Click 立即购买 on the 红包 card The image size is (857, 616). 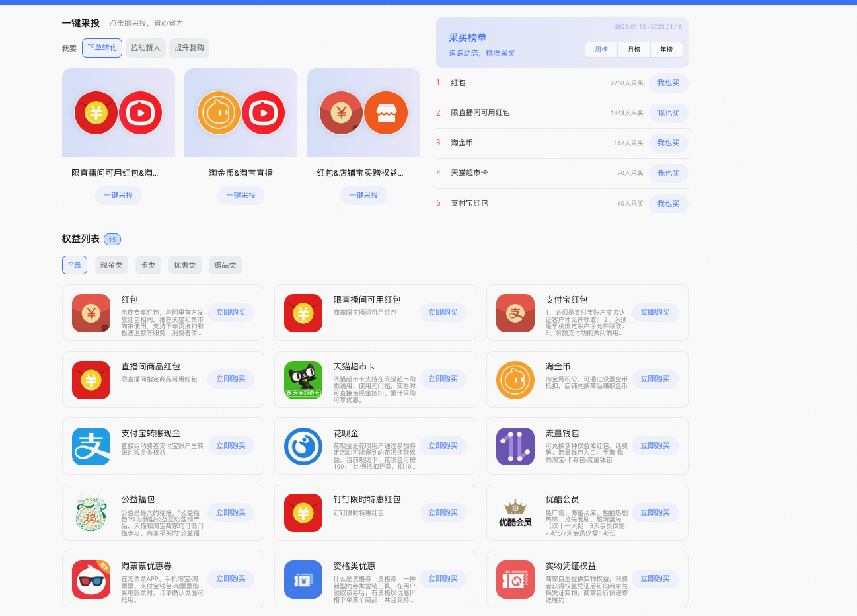click(x=231, y=312)
